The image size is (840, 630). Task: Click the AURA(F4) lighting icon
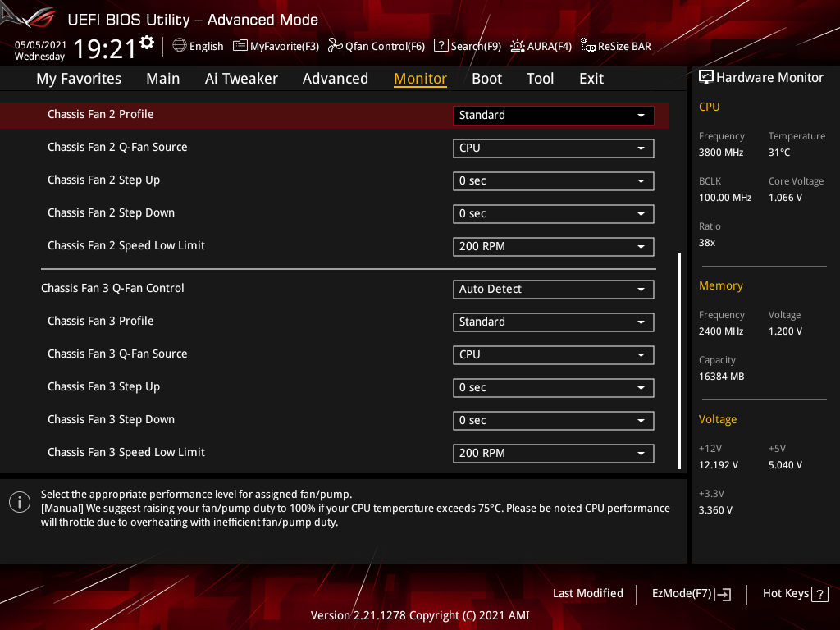517,46
